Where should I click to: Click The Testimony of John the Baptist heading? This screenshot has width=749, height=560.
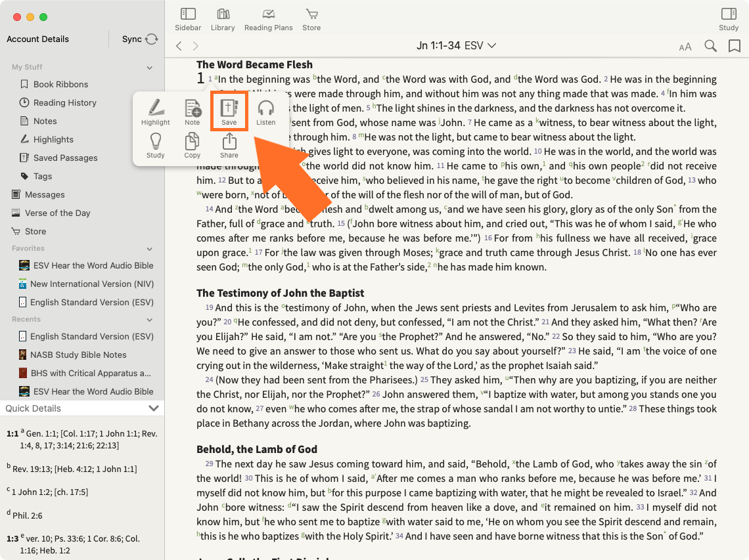click(x=280, y=293)
